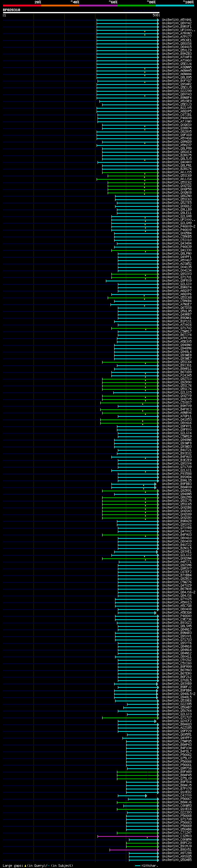Viewport: 197px width, 868px height.
Task: Click the purple alignment bar for UniRef100_C3ZMX3
Action: pyautogui.click(x=128, y=836)
